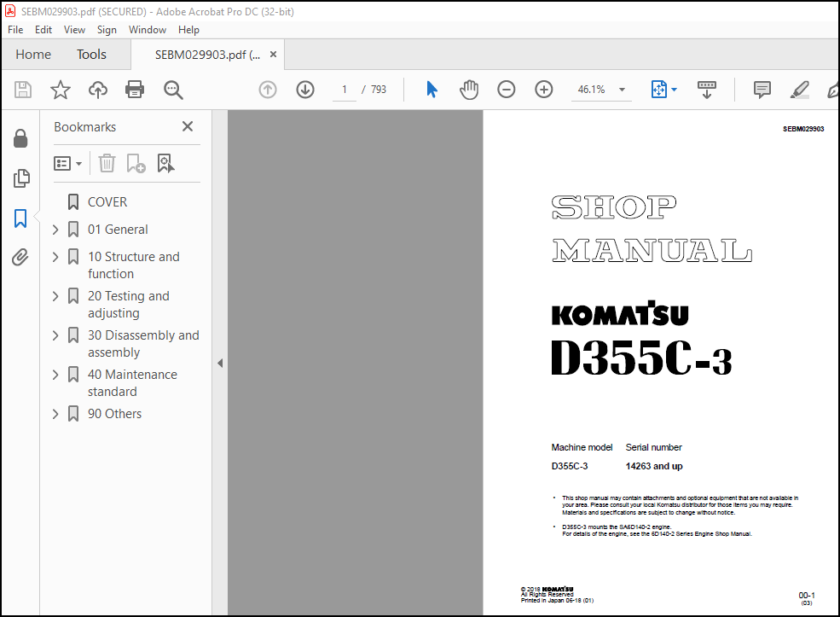
Task: Open the View menu
Action: [74, 30]
